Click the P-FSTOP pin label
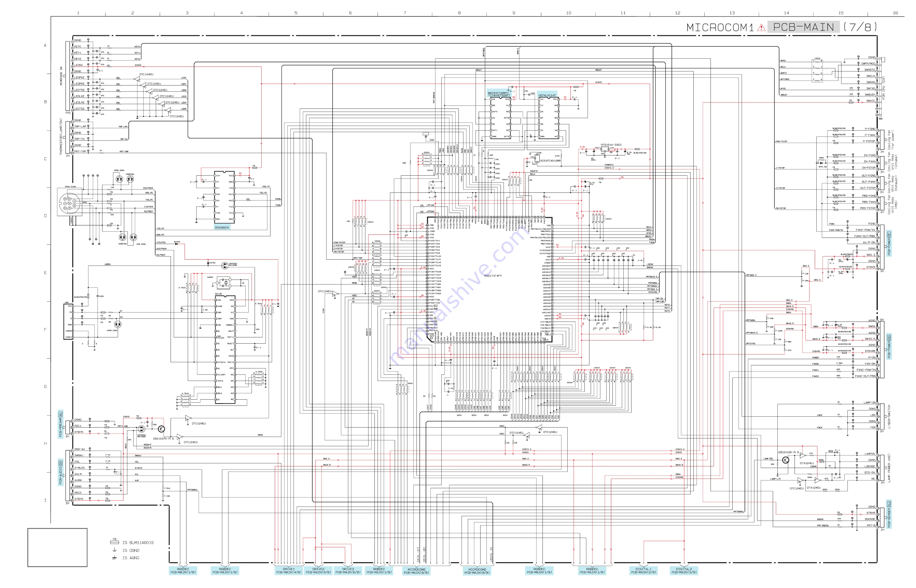This screenshot has width=916, height=588. click(x=869, y=141)
